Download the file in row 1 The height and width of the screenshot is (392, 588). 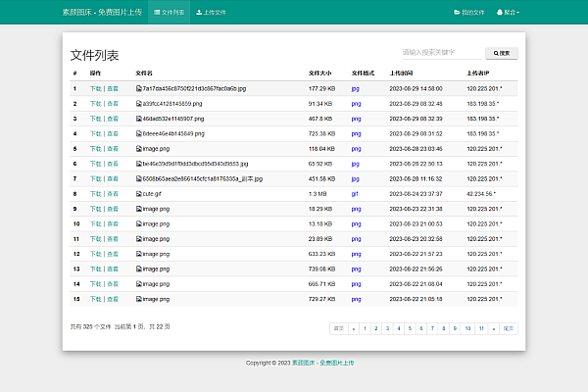pyautogui.click(x=96, y=88)
